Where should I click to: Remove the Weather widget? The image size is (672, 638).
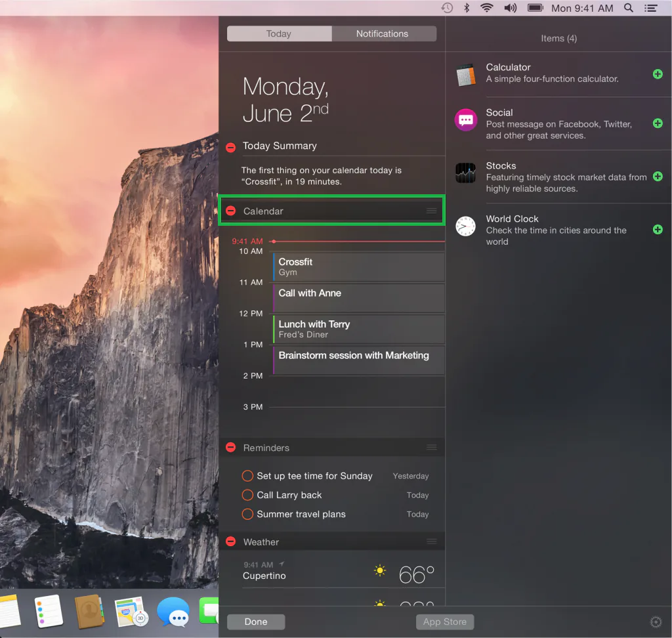tap(230, 541)
